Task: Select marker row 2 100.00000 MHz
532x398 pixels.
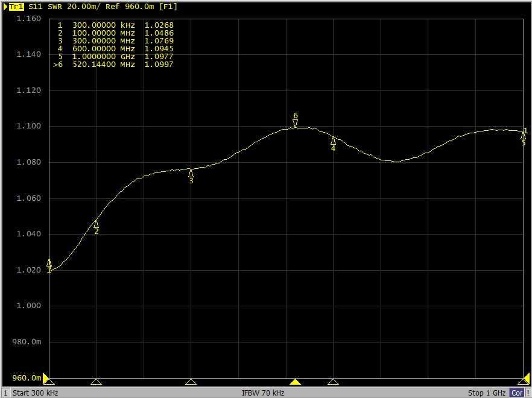Action: click(x=113, y=33)
